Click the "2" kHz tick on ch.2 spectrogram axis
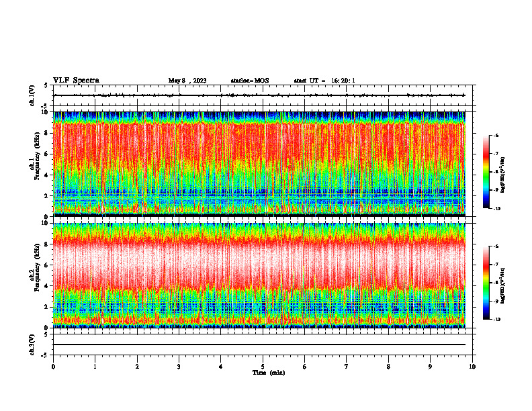 [47, 307]
